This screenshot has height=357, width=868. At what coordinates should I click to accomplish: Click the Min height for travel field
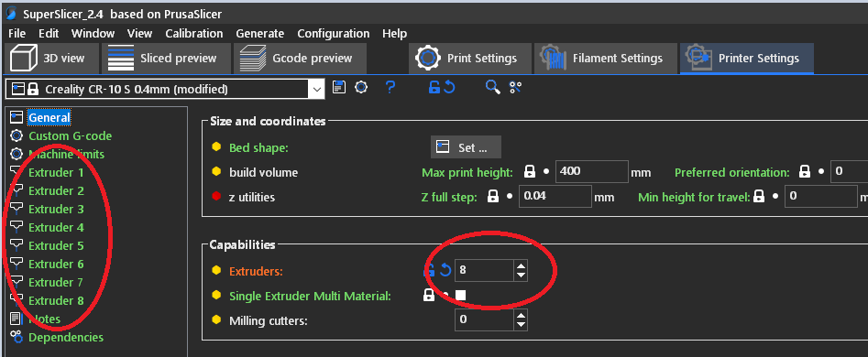click(x=820, y=196)
